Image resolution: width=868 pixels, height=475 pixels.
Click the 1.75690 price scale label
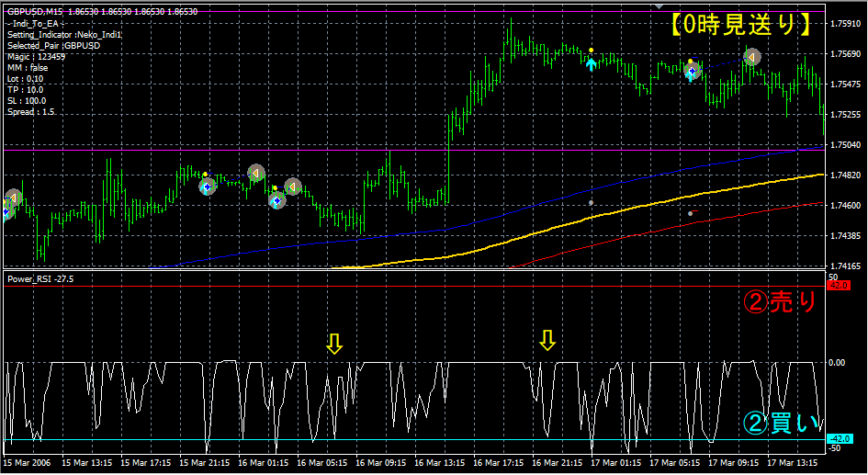845,54
